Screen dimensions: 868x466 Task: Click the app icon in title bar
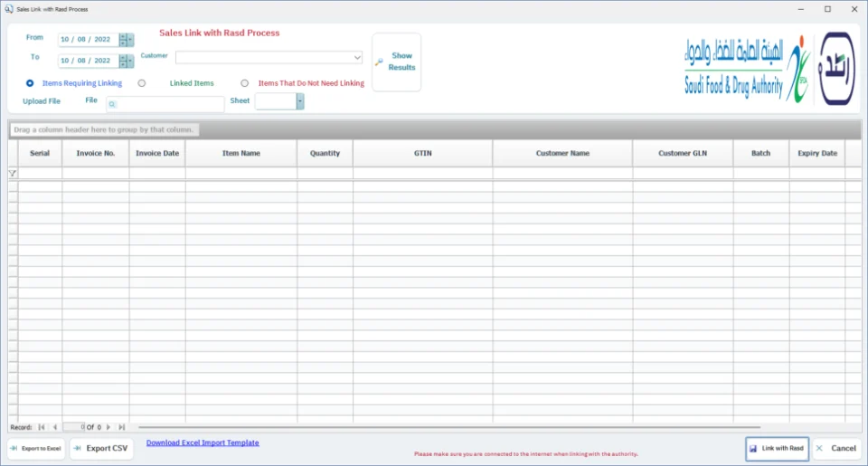click(x=9, y=9)
